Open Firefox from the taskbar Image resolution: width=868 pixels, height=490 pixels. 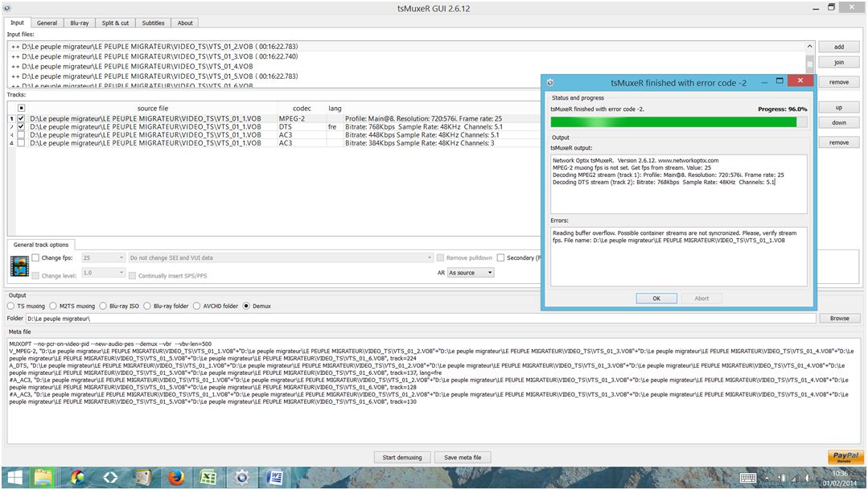[x=176, y=477]
